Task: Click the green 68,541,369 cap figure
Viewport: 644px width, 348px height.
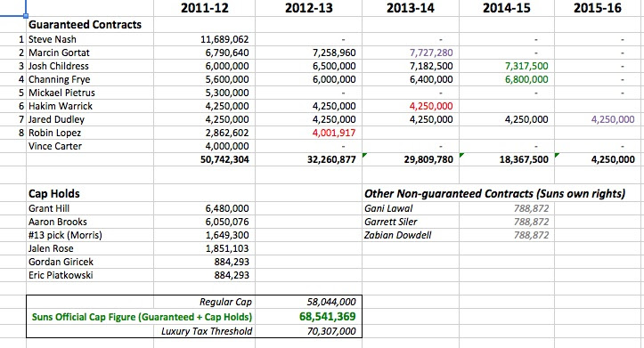Action: (x=308, y=317)
